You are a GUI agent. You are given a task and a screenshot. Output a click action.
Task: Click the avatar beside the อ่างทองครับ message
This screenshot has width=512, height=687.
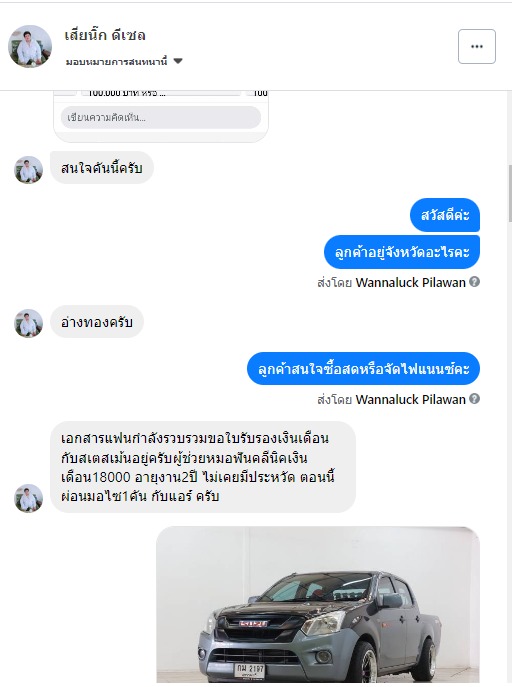(28, 324)
